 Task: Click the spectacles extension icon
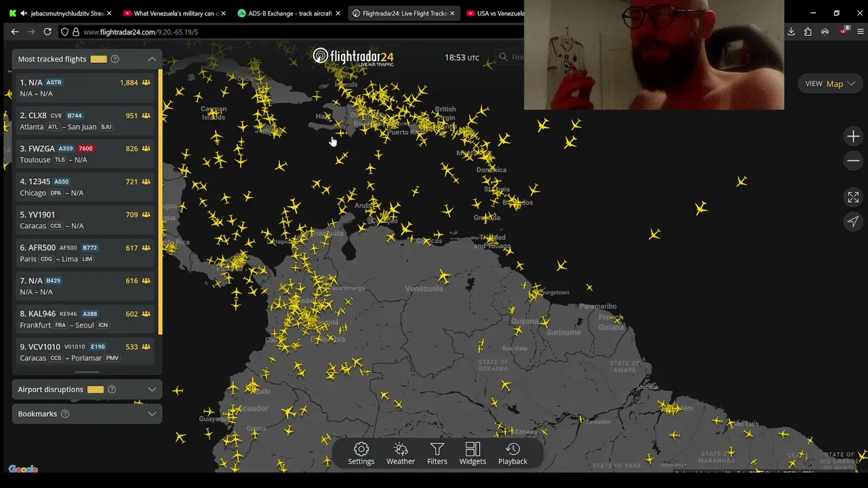825,32
